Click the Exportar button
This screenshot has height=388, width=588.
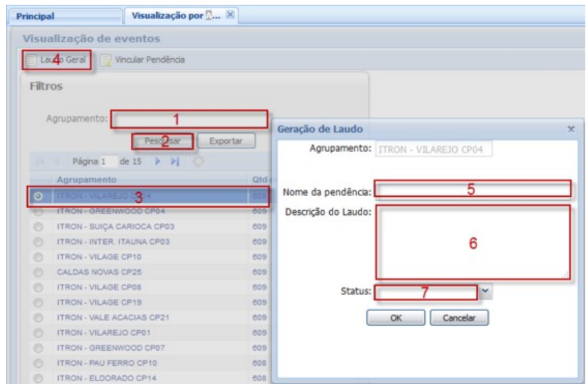coord(226,141)
